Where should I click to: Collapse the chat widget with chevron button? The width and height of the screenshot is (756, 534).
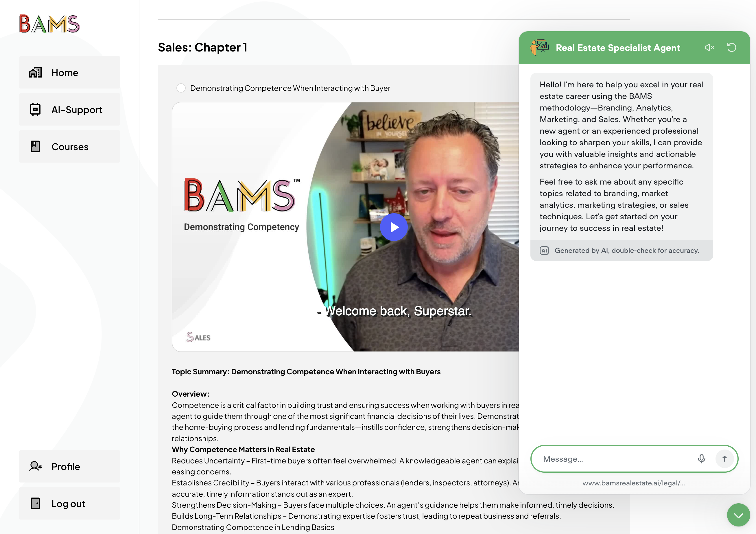pos(739,515)
